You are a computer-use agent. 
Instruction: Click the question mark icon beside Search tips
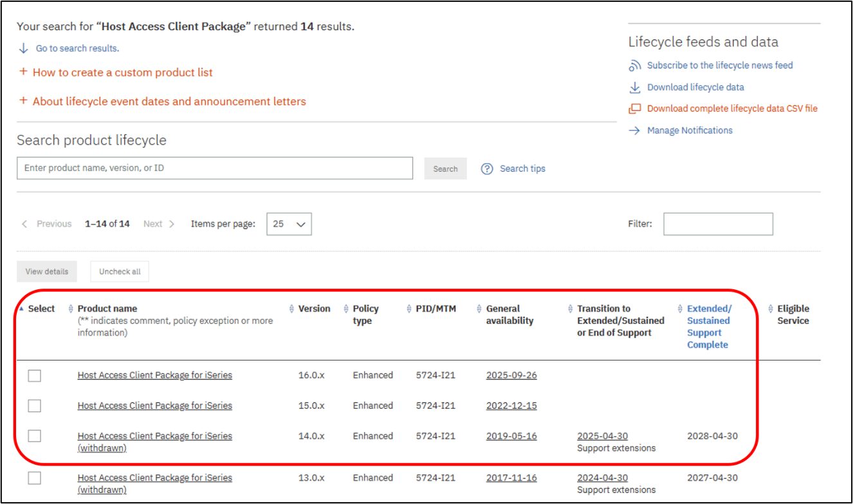[x=487, y=168]
